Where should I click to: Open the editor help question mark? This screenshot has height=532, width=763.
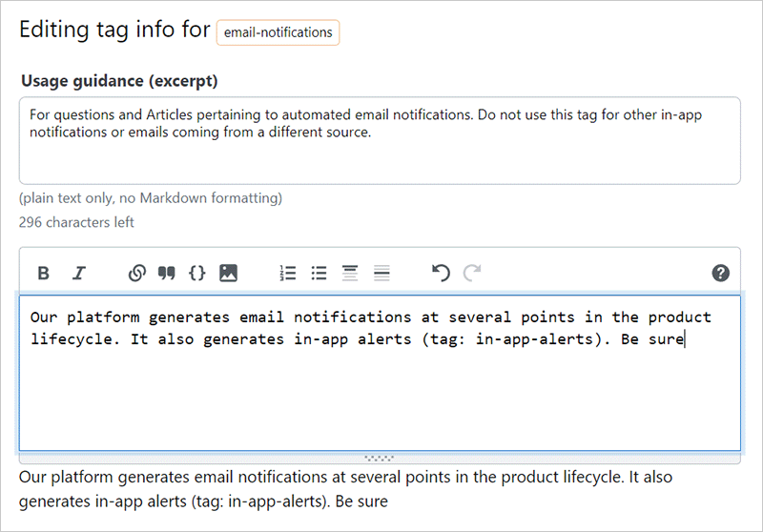[721, 274]
